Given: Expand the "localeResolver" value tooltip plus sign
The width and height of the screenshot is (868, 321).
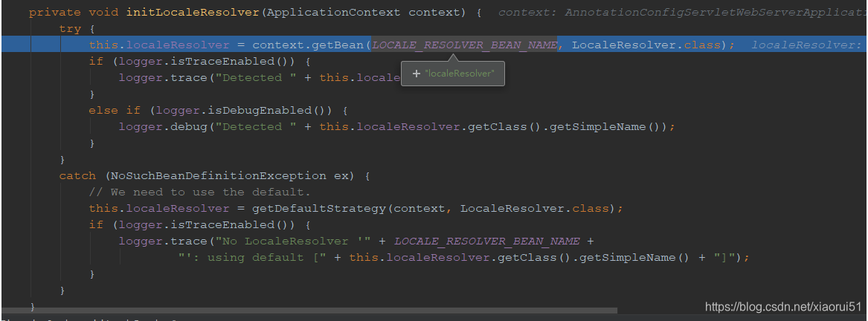Looking at the screenshot, I should pos(417,73).
